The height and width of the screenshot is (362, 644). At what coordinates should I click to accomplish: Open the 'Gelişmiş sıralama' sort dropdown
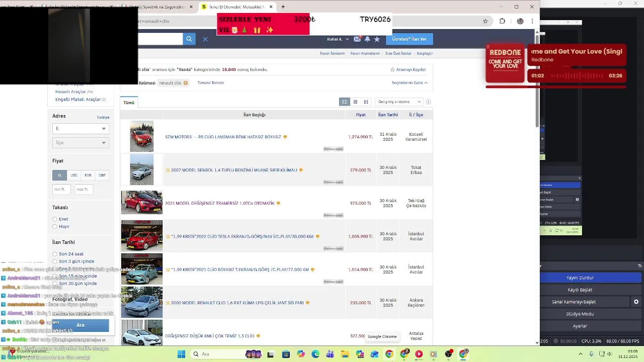(x=398, y=102)
